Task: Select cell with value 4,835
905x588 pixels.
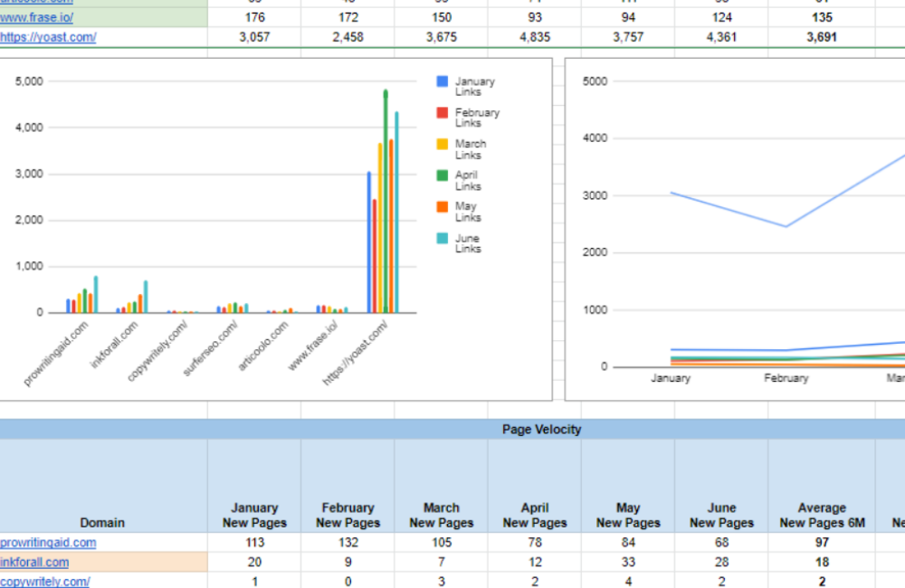Action: pos(535,37)
